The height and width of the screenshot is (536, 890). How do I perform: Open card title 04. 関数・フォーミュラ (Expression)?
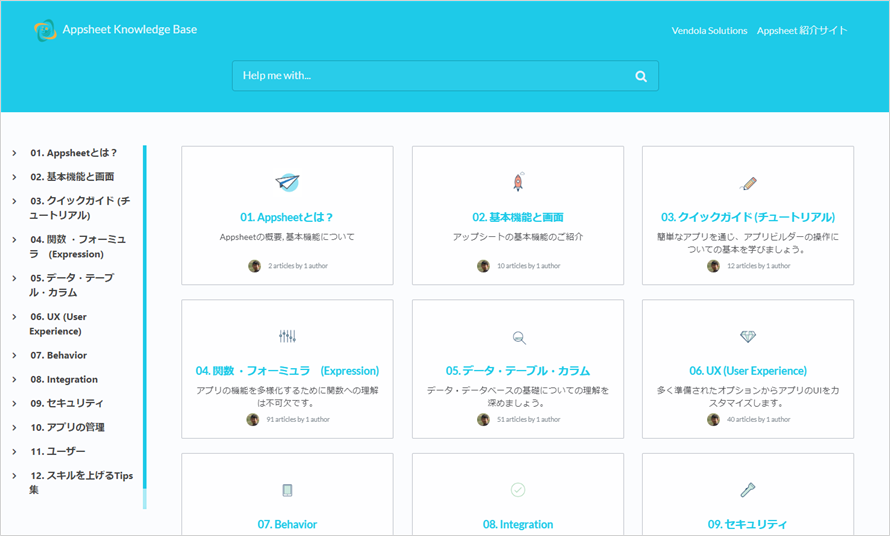click(x=287, y=371)
